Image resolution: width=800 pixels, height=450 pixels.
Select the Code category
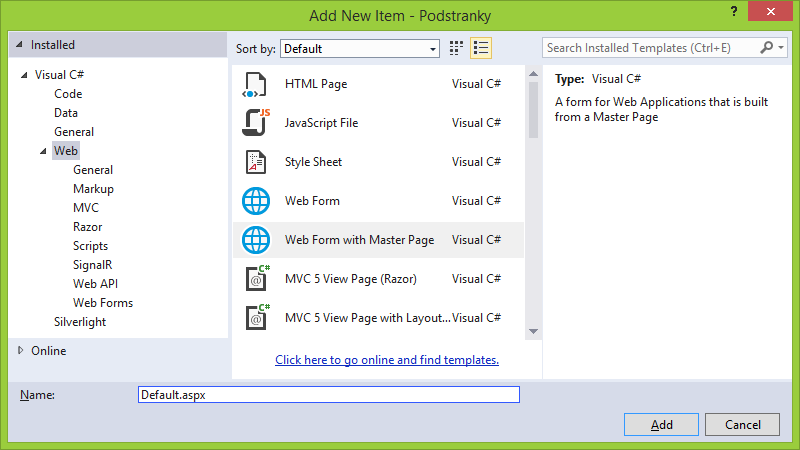(68, 94)
